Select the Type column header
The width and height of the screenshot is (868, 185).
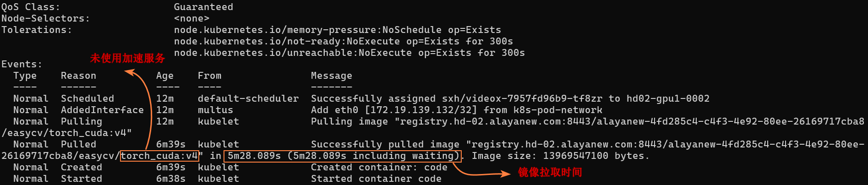click(x=25, y=76)
